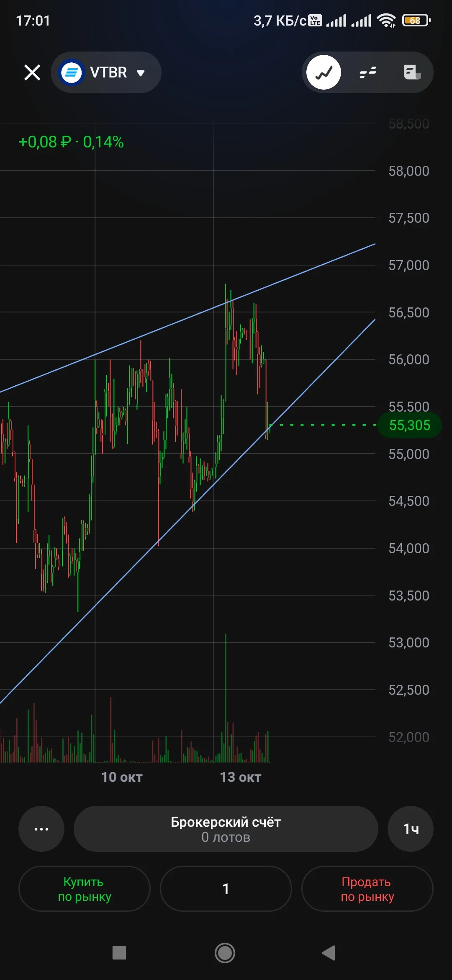Tap the 58,000 price axis label

[x=409, y=171]
